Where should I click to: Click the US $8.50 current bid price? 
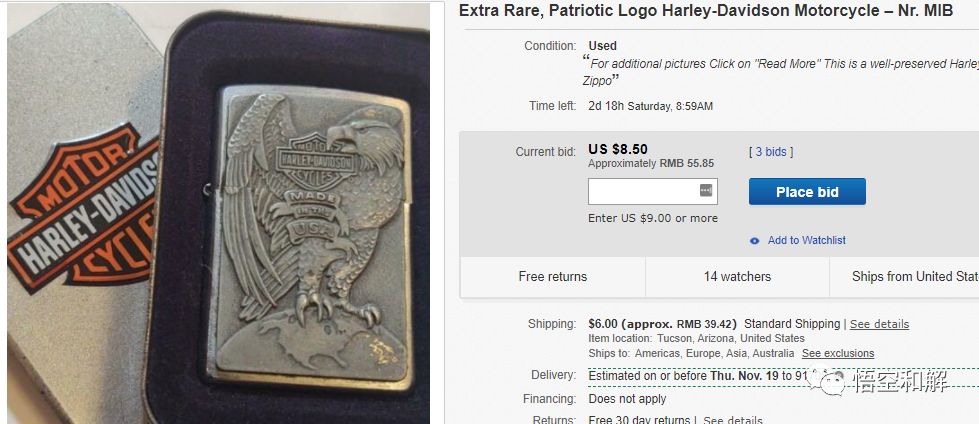click(617, 149)
